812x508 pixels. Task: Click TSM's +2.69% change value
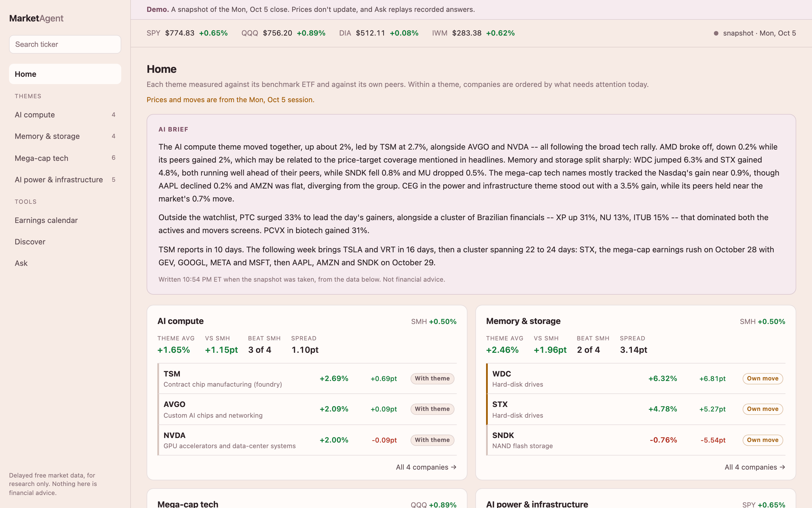pos(334,379)
